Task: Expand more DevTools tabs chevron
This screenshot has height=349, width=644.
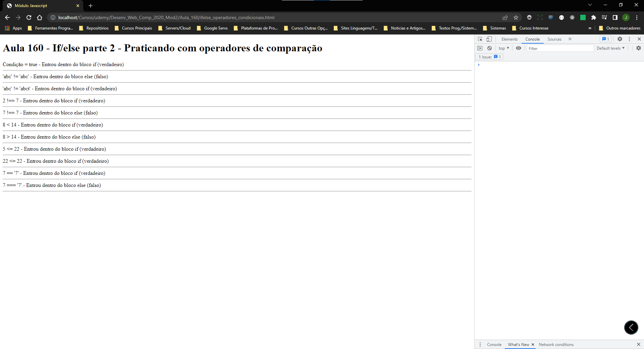Action: tap(570, 39)
